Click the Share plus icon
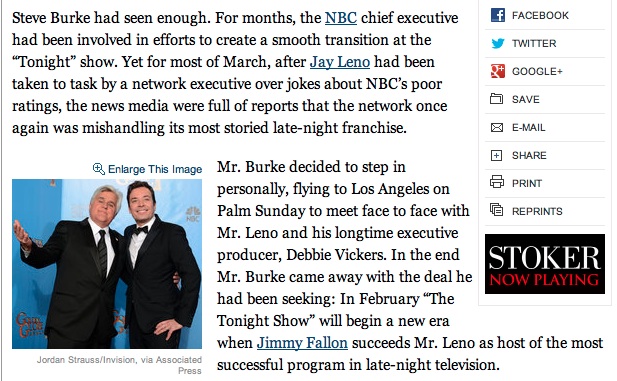The image size is (617, 381). [x=497, y=155]
